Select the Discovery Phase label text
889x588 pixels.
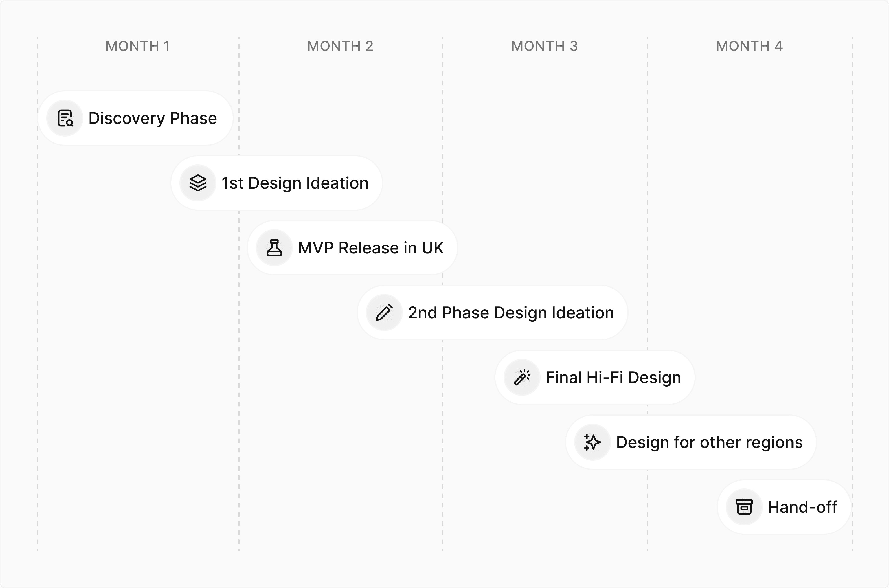(x=153, y=119)
